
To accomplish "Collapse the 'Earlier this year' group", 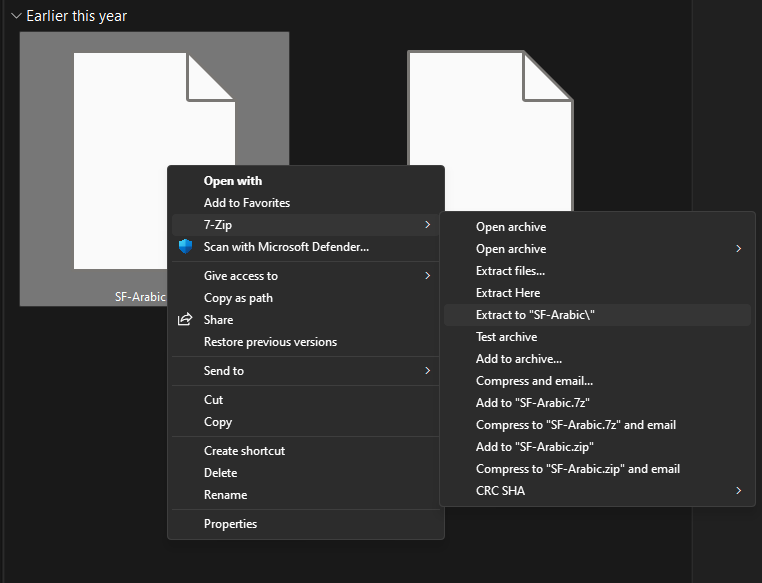I will click(x=17, y=16).
